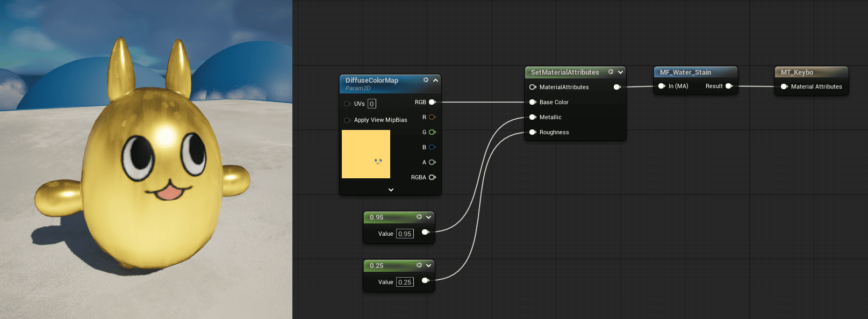Click the Base Color input pin
Screen dimensions: 868x319
click(x=532, y=102)
